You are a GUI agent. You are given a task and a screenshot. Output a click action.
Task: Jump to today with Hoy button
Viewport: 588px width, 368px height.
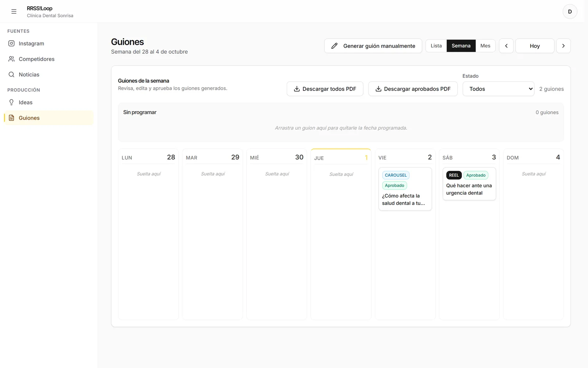[535, 46]
